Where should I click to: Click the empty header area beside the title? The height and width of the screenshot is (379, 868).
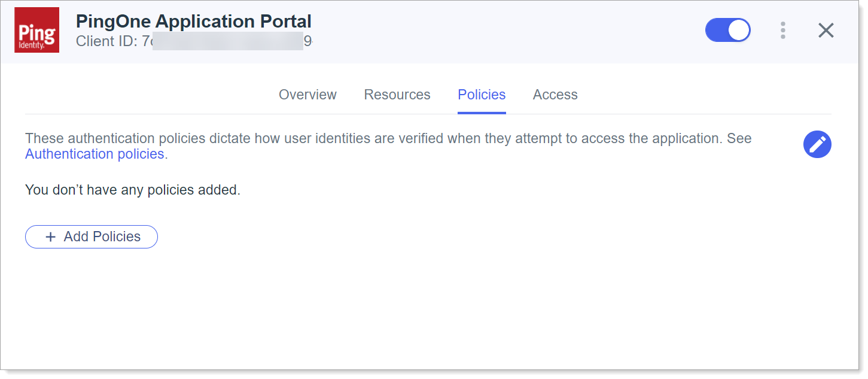(508, 31)
